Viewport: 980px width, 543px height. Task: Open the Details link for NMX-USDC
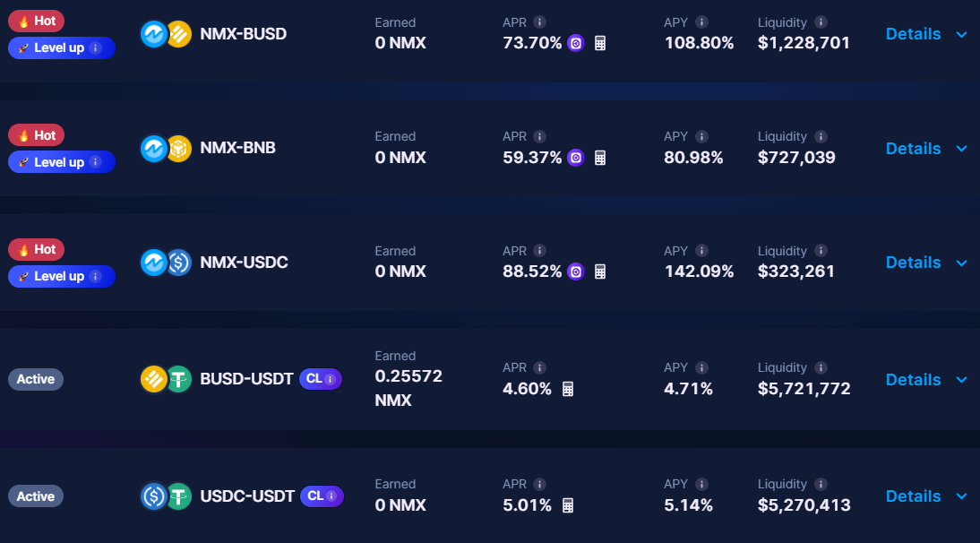click(x=913, y=263)
